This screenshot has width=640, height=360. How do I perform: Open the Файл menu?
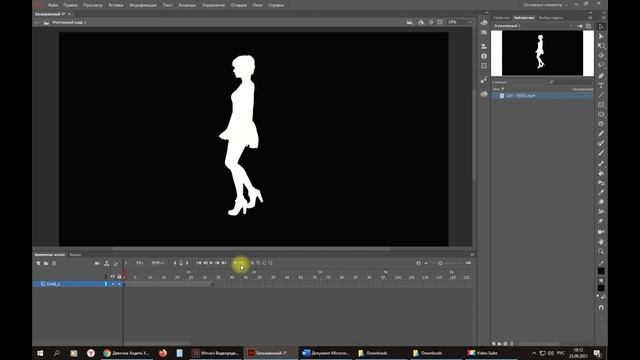point(53,5)
